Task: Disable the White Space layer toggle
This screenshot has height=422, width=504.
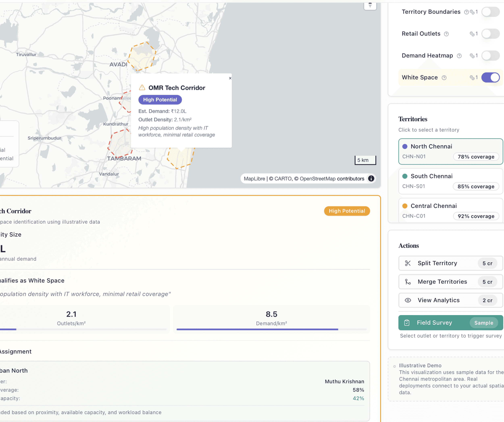Action: [490, 77]
